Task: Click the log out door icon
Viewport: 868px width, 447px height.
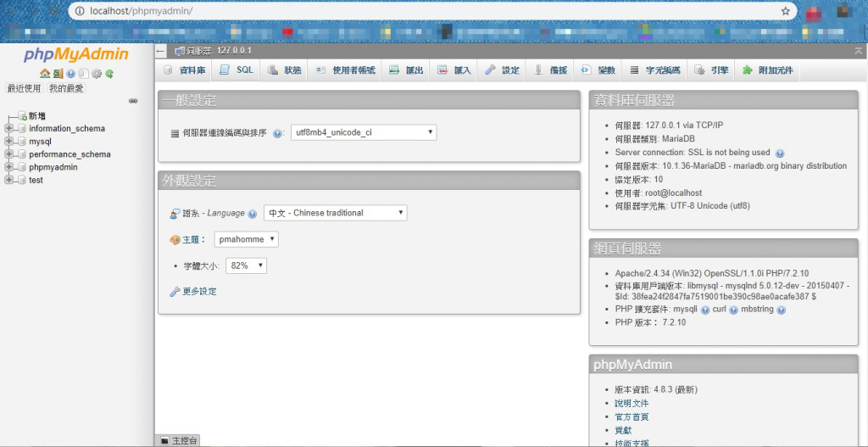Action: tap(58, 74)
